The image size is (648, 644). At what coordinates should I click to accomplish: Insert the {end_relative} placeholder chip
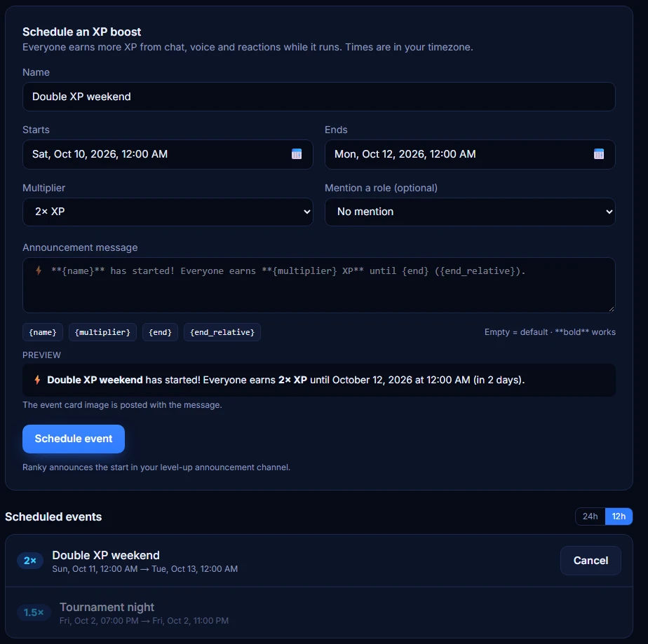[222, 332]
